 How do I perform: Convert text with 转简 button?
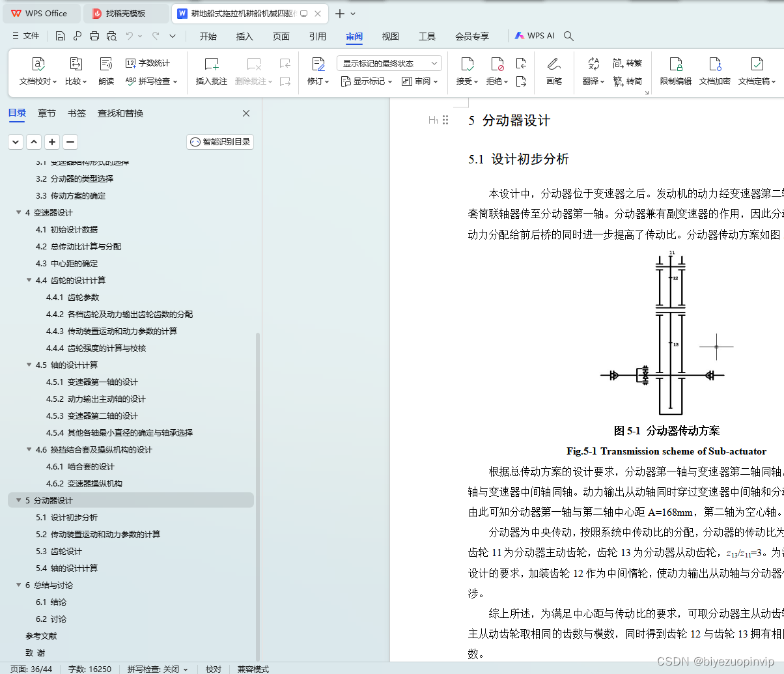tap(628, 81)
